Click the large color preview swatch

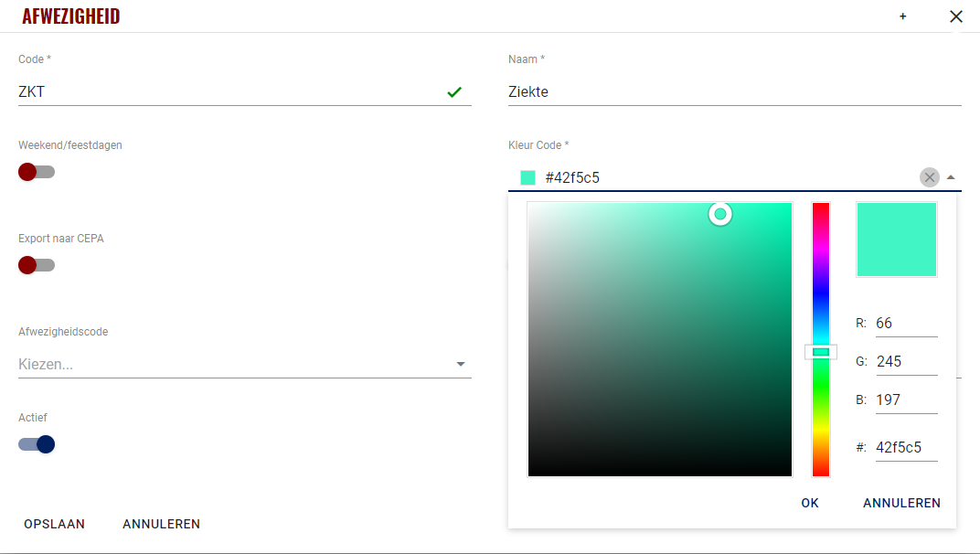click(896, 240)
